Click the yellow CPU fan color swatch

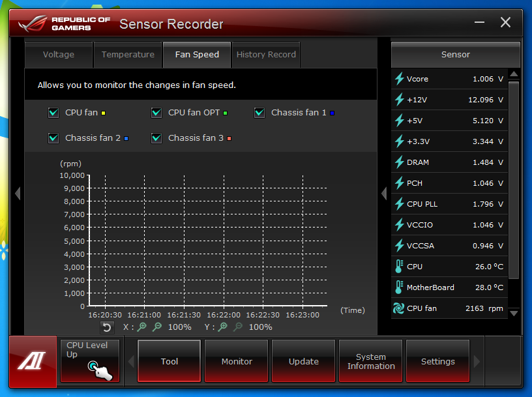(x=104, y=113)
